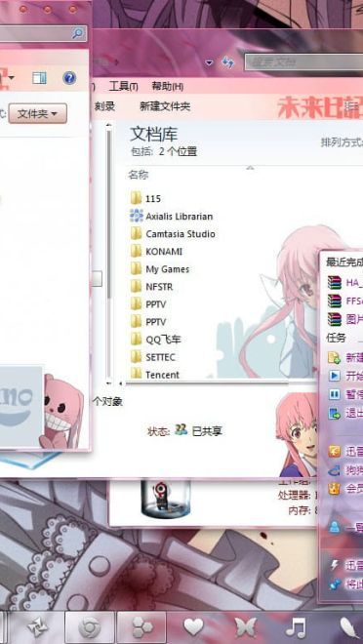
Task: Select the Camtasia Studio folder
Action: click(x=173, y=234)
